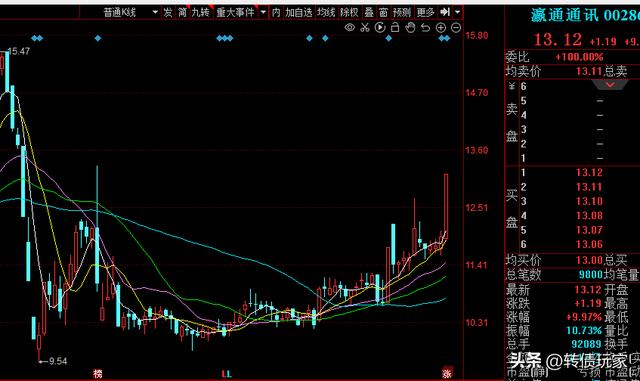This screenshot has width=640, height=381.
Task: Click the 涨 marker at chart bottom
Action: (447, 373)
